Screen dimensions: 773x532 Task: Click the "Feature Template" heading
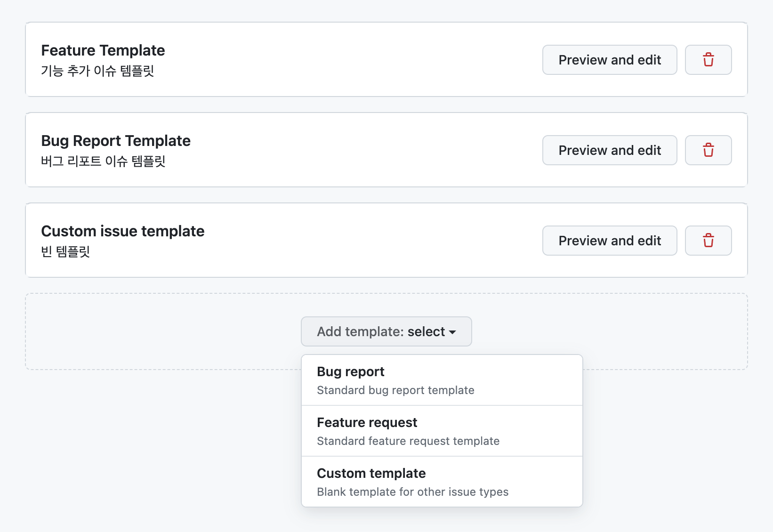[x=103, y=50]
